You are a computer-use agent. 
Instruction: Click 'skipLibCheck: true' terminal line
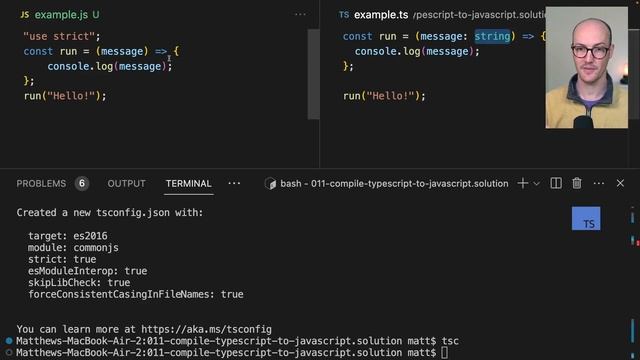click(x=79, y=283)
